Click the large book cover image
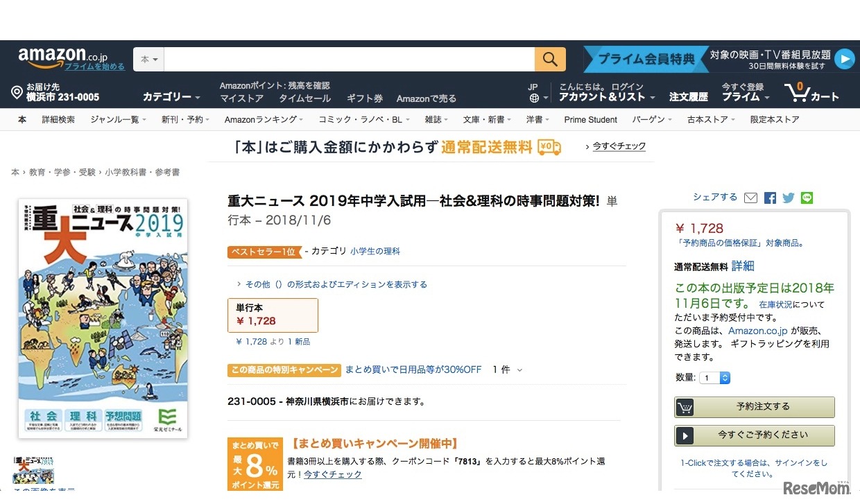 pyautogui.click(x=103, y=318)
